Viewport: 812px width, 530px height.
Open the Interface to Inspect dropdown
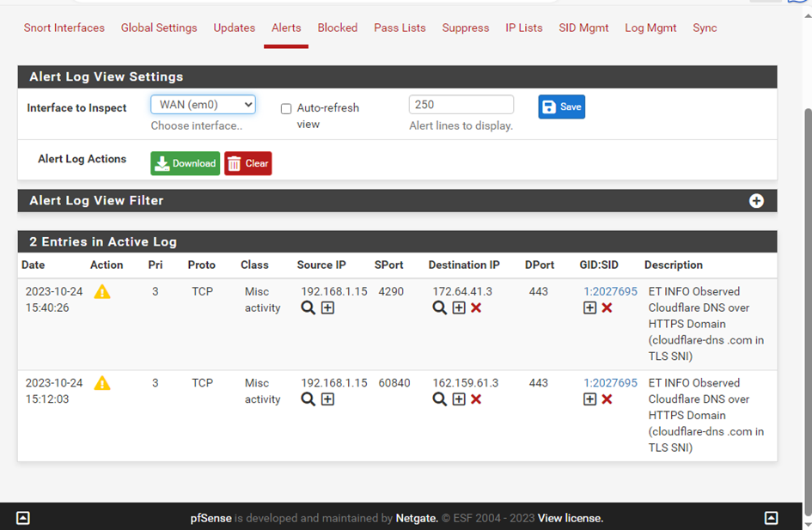[x=203, y=104]
